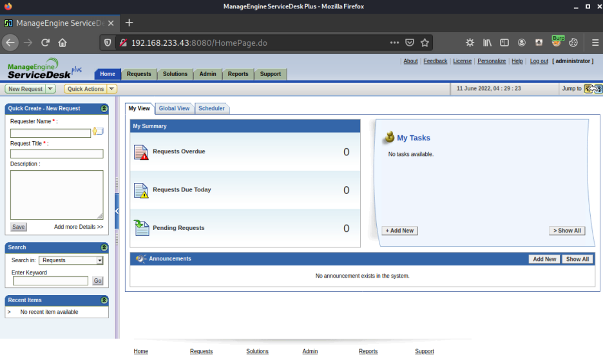
Task: Bookmark this page with the star icon
Action: tap(425, 43)
